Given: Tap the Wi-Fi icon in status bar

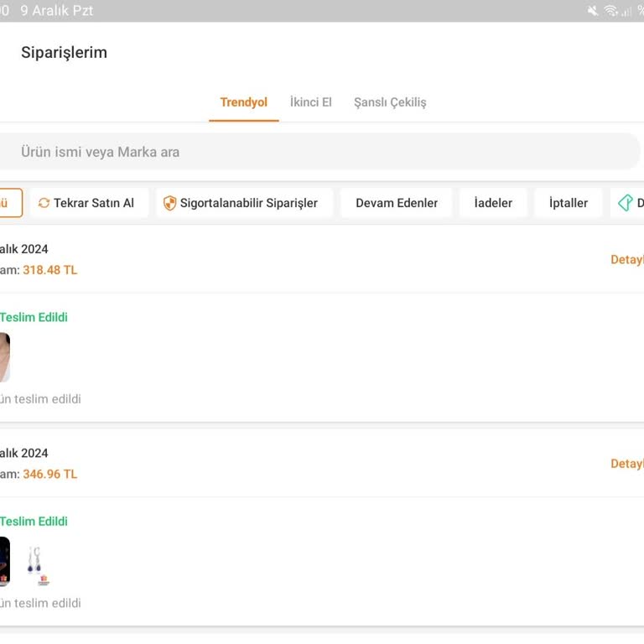Looking at the screenshot, I should (x=610, y=11).
